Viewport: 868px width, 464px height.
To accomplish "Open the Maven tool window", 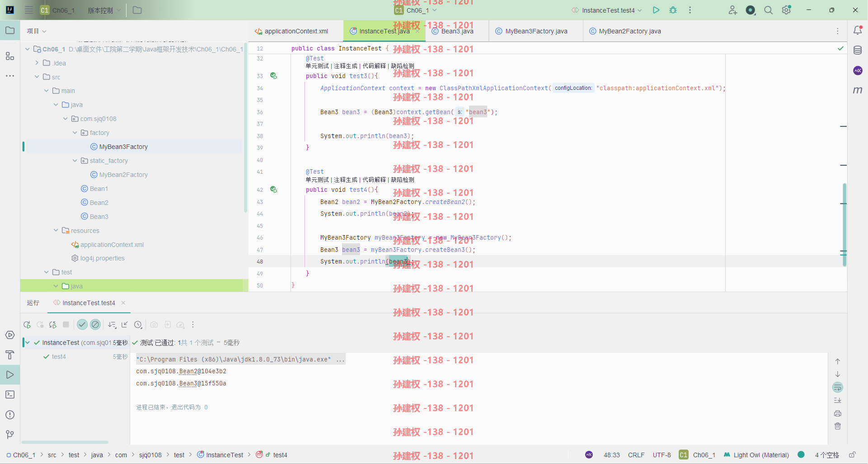I will pyautogui.click(x=858, y=90).
